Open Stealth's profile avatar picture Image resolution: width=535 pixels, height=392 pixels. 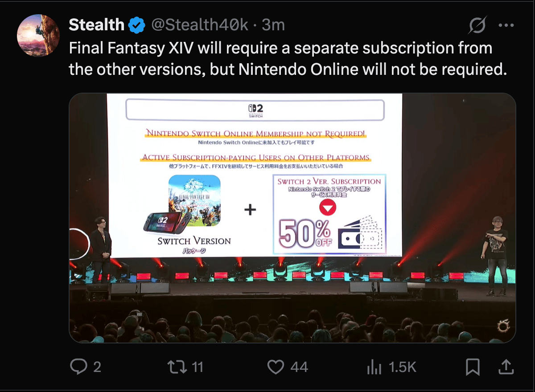[x=38, y=35]
